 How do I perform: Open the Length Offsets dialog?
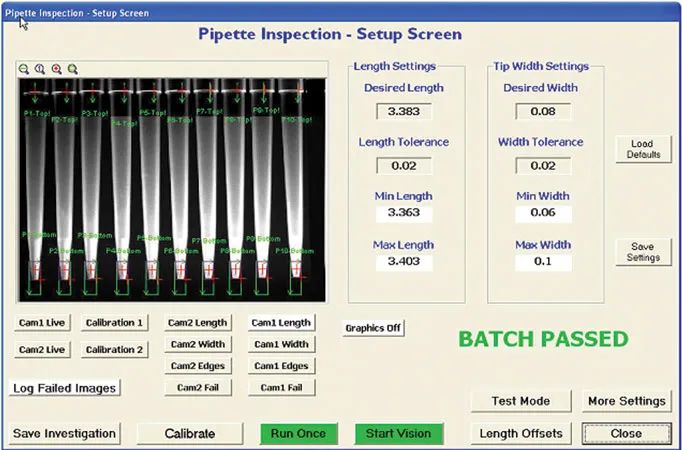(520, 433)
